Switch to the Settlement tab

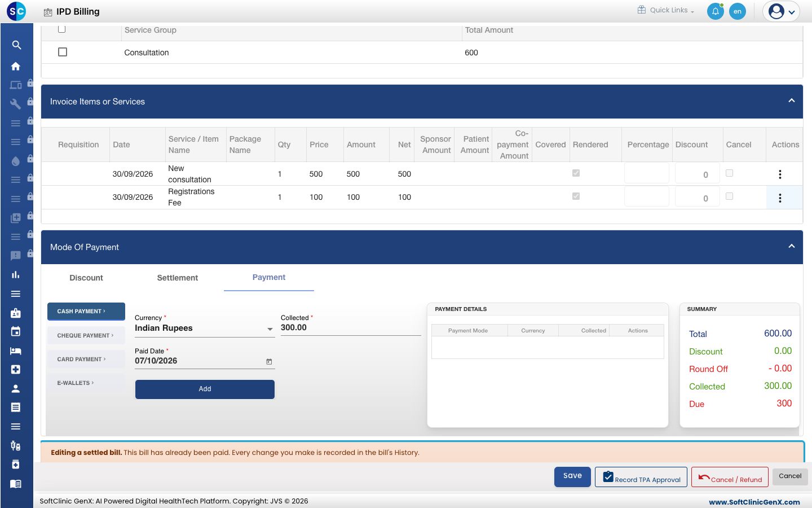pyautogui.click(x=178, y=278)
